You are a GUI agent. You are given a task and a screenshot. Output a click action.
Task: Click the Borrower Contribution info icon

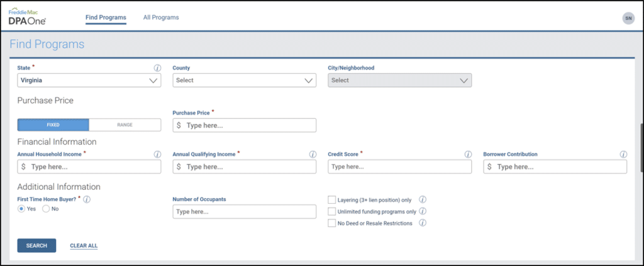click(x=623, y=154)
